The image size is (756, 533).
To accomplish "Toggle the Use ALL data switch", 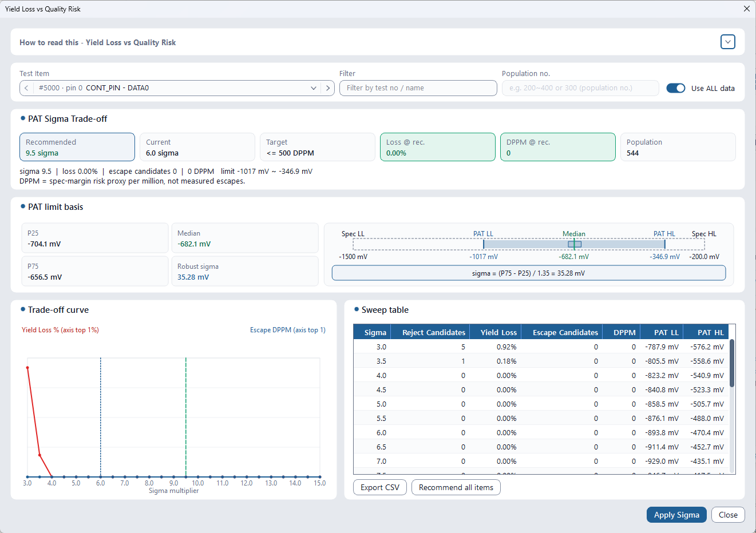I will coord(676,88).
